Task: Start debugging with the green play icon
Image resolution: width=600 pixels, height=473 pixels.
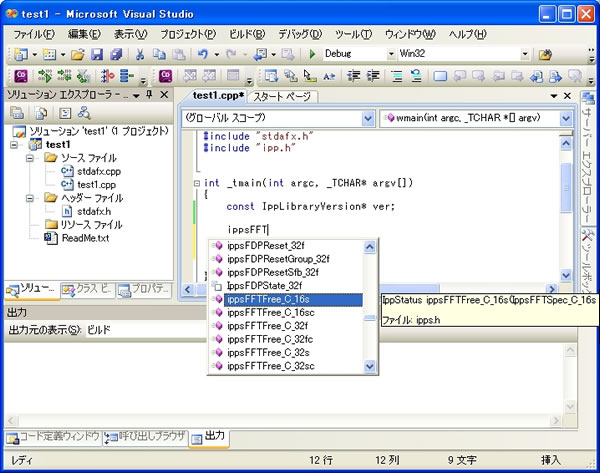Action: tap(312, 54)
